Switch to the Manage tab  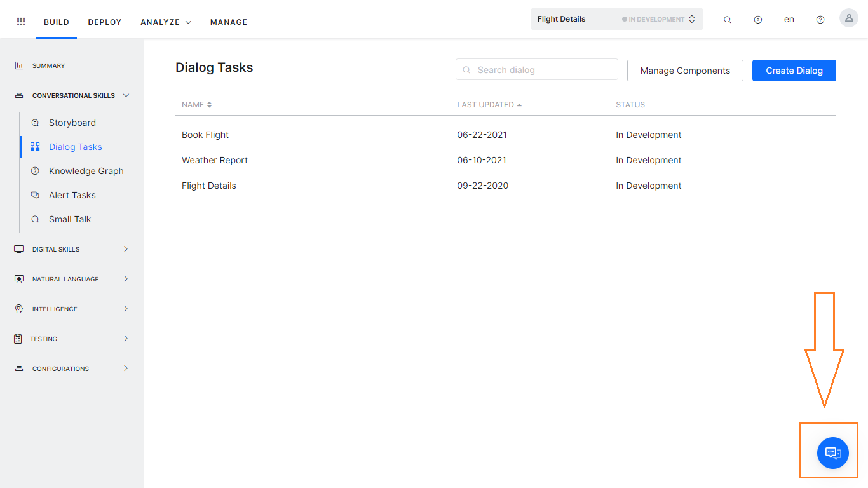coord(229,22)
